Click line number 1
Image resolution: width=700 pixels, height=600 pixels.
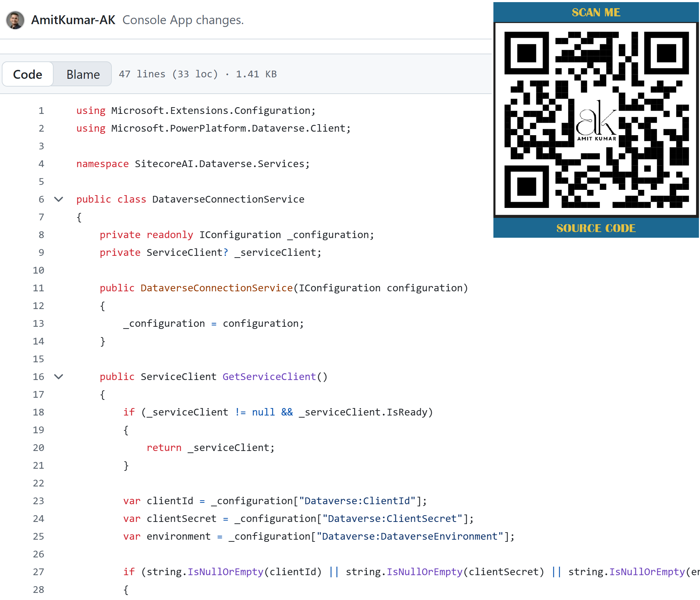tap(41, 111)
